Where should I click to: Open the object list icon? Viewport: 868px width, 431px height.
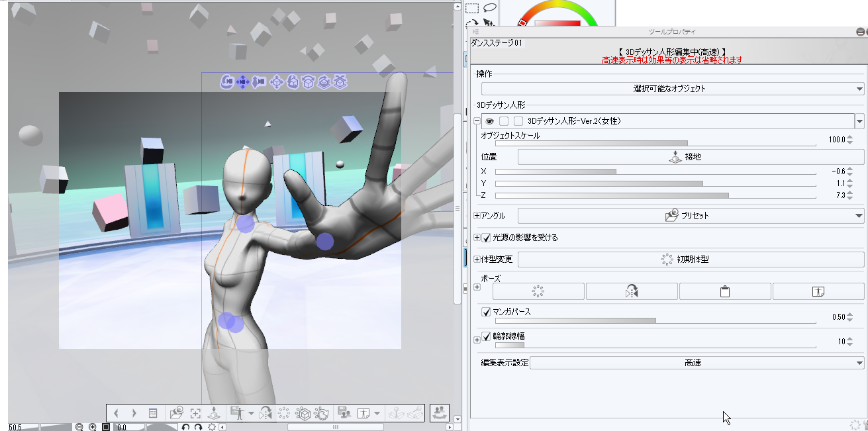152,412
